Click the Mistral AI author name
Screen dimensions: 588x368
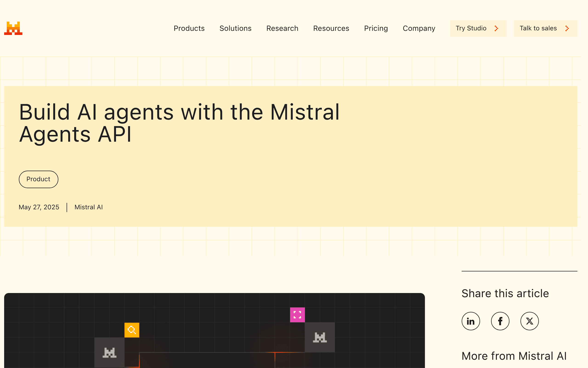(88, 207)
